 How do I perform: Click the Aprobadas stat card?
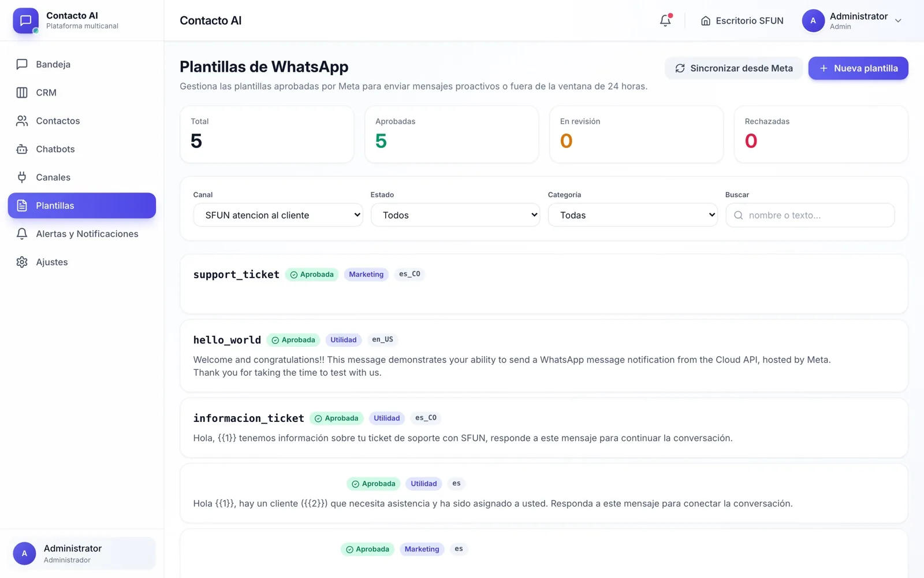coord(452,134)
